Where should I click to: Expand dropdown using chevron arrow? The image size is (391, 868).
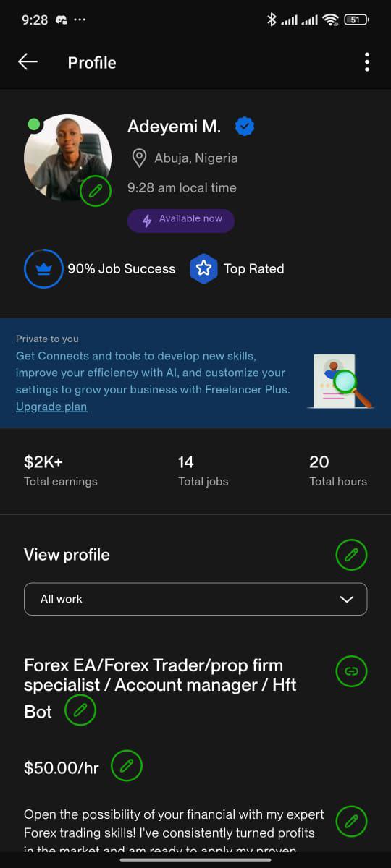click(x=347, y=599)
